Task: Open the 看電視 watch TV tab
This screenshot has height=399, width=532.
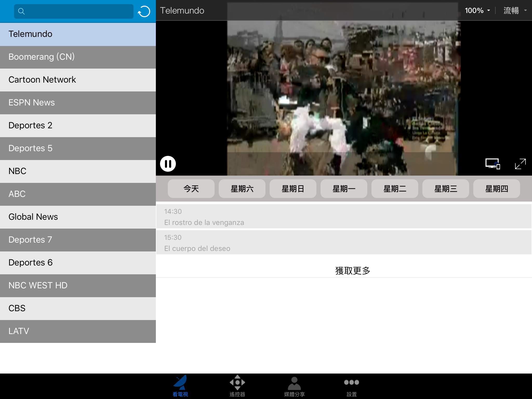Action: [180, 386]
